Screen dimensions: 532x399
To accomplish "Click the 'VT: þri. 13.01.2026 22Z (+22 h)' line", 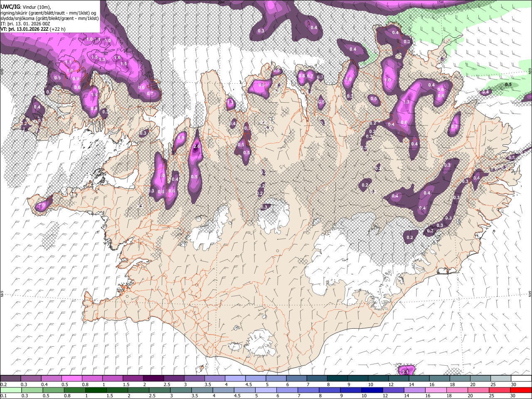I will coord(33,29).
